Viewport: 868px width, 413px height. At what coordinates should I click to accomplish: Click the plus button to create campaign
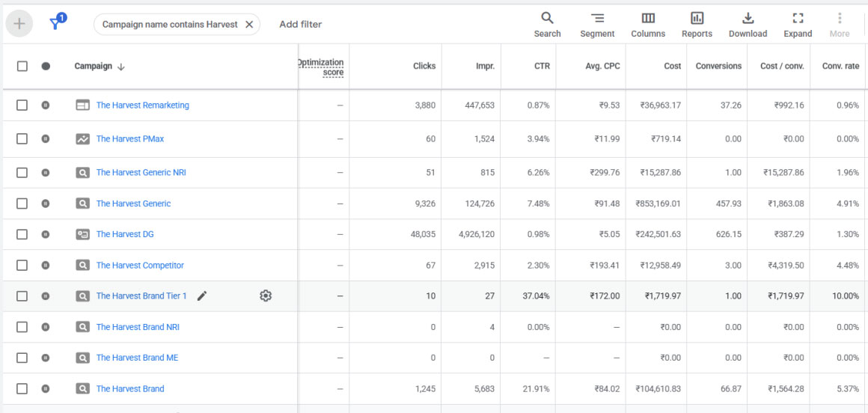coord(19,24)
